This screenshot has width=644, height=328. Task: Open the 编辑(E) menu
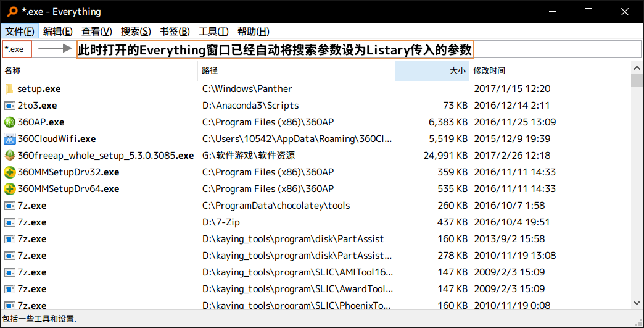click(x=58, y=32)
